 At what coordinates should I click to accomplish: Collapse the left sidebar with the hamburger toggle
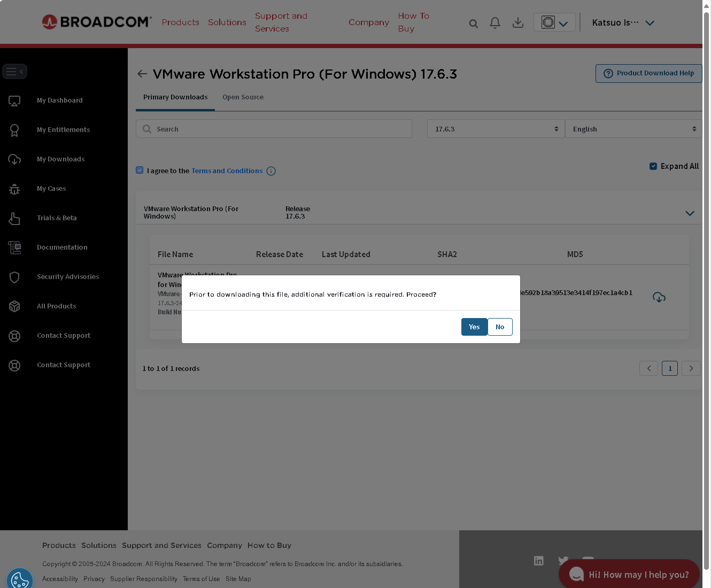[x=14, y=71]
